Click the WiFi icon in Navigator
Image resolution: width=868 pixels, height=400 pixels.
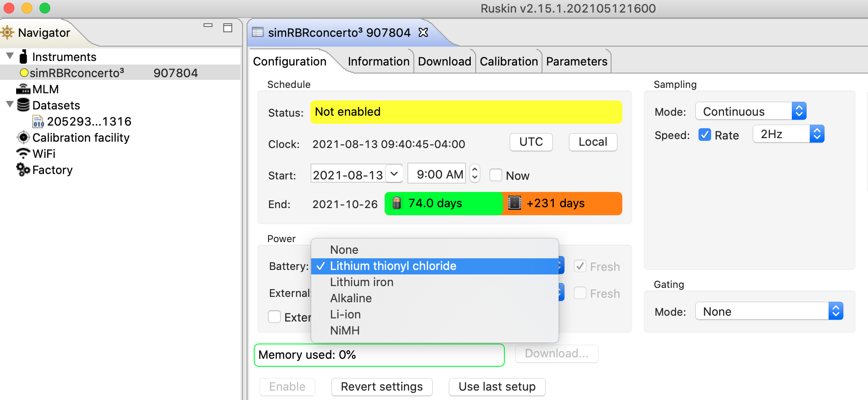(x=23, y=154)
